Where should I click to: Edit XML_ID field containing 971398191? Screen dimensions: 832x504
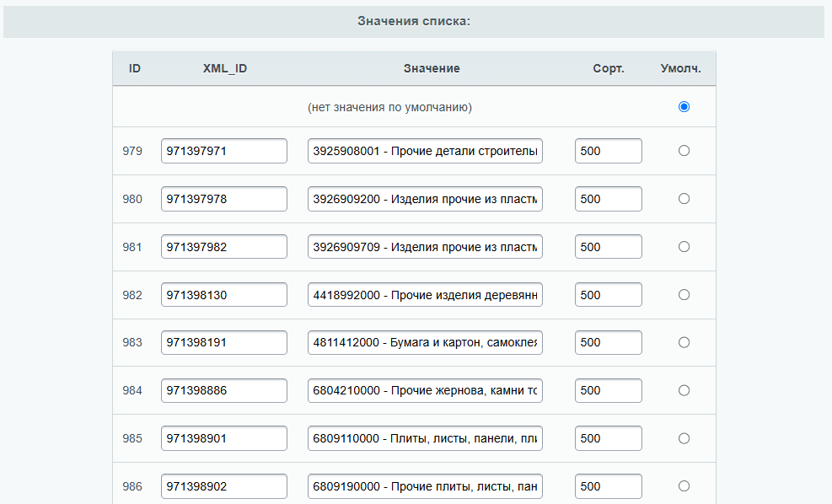(x=224, y=343)
